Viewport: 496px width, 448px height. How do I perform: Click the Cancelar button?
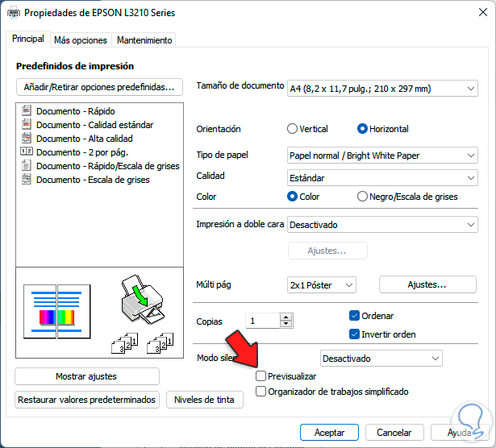[x=394, y=432]
